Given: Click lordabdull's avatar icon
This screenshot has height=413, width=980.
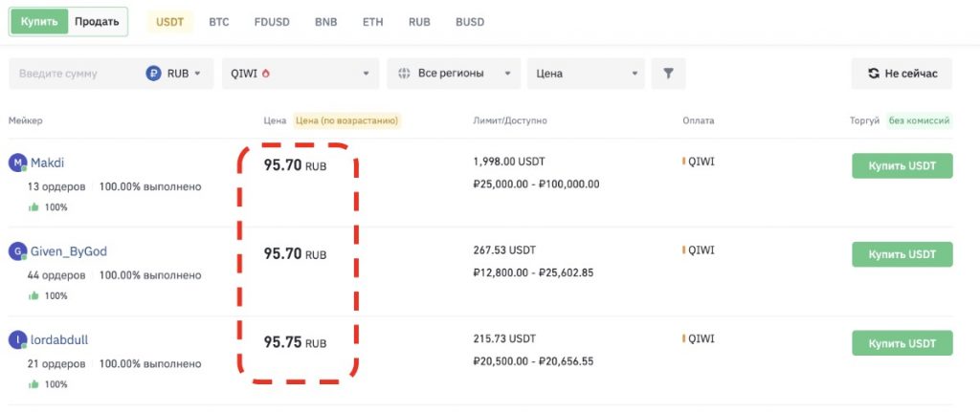Looking at the screenshot, I should click(17, 340).
